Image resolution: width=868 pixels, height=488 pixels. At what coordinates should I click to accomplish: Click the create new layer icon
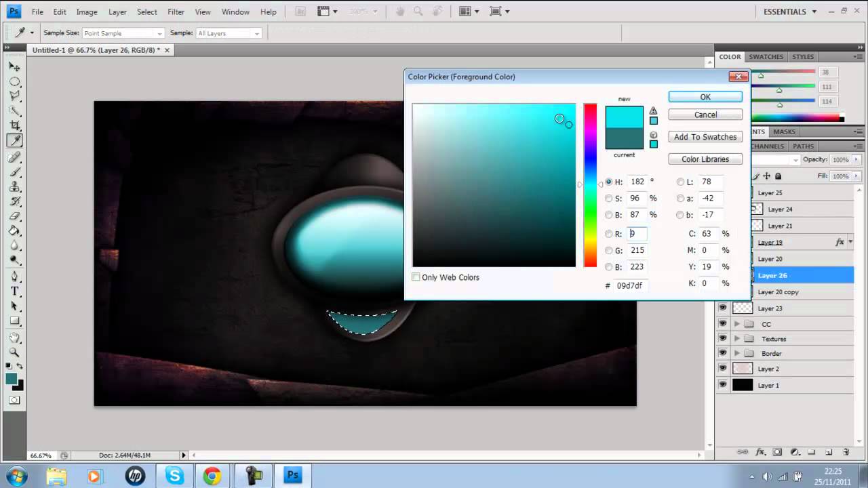[x=829, y=452]
